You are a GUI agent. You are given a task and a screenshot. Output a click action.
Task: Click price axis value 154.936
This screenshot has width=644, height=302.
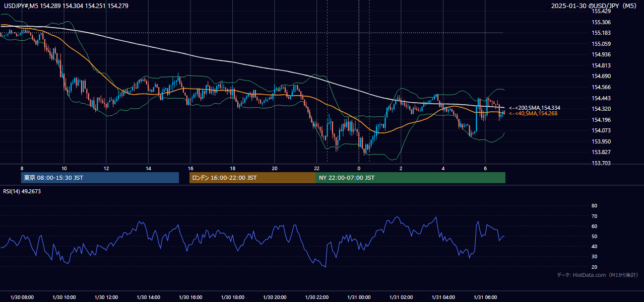[601, 54]
